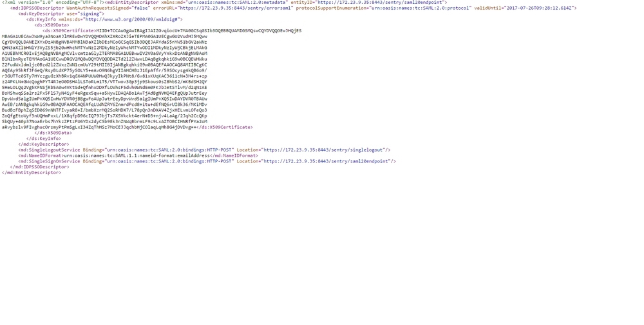Click the closing md:IDPSSODescriptor tag
Screen dimensions: 644x325
pyautogui.click(x=39, y=167)
